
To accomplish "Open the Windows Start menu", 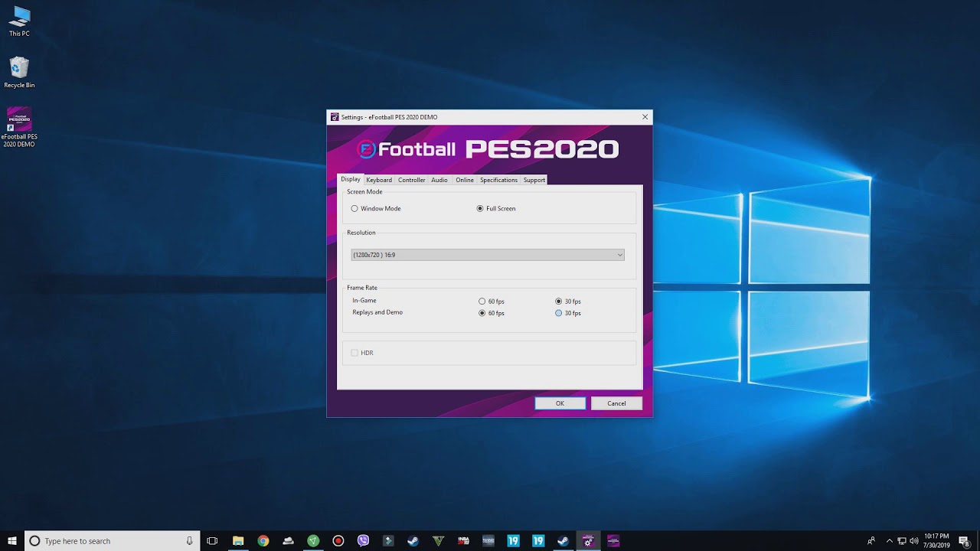I will click(x=12, y=541).
